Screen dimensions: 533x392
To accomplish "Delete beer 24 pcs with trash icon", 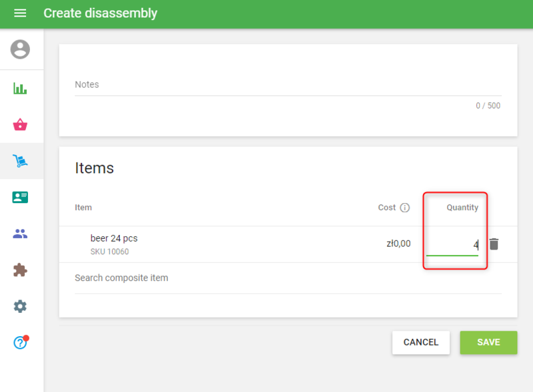I will click(x=494, y=244).
